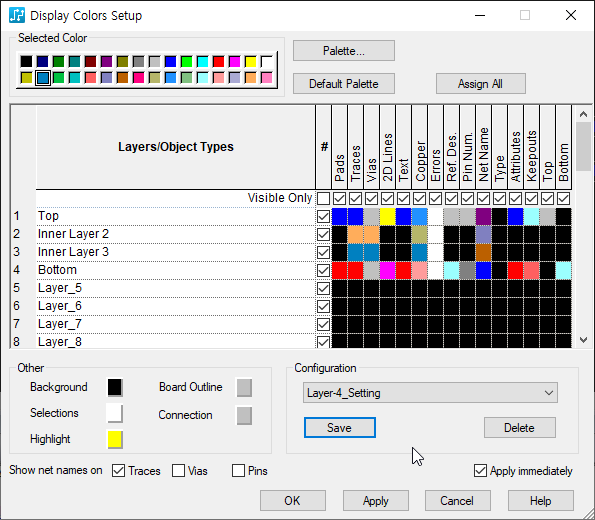Viewport: 595px width, 520px height.
Task: Select the navy blue palette color
Action: pos(42,61)
